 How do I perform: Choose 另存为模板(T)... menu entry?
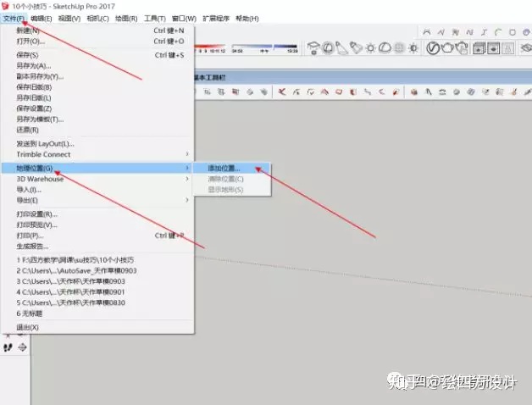tap(97, 119)
